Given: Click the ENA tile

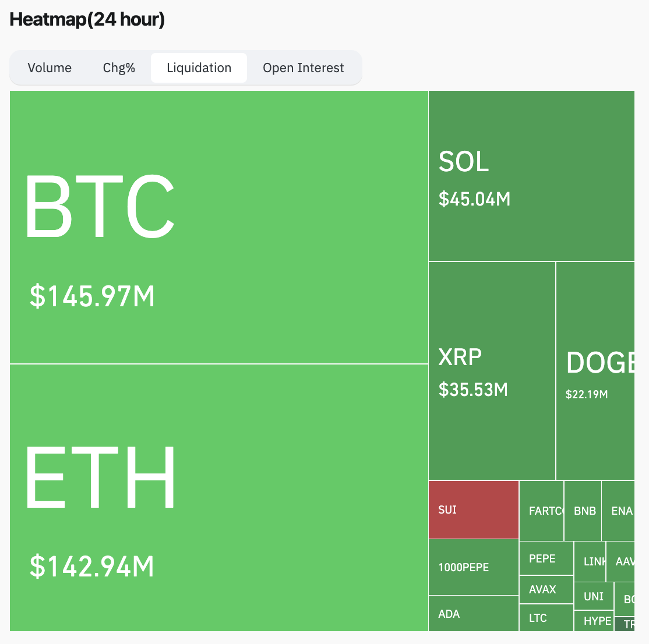Looking at the screenshot, I should (x=618, y=511).
